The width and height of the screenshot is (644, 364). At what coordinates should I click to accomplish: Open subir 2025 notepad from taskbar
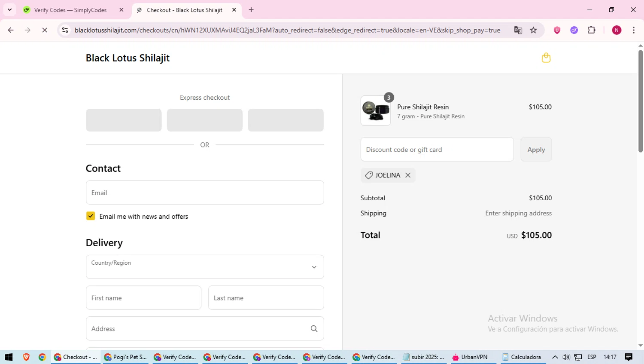pyautogui.click(x=424, y=357)
